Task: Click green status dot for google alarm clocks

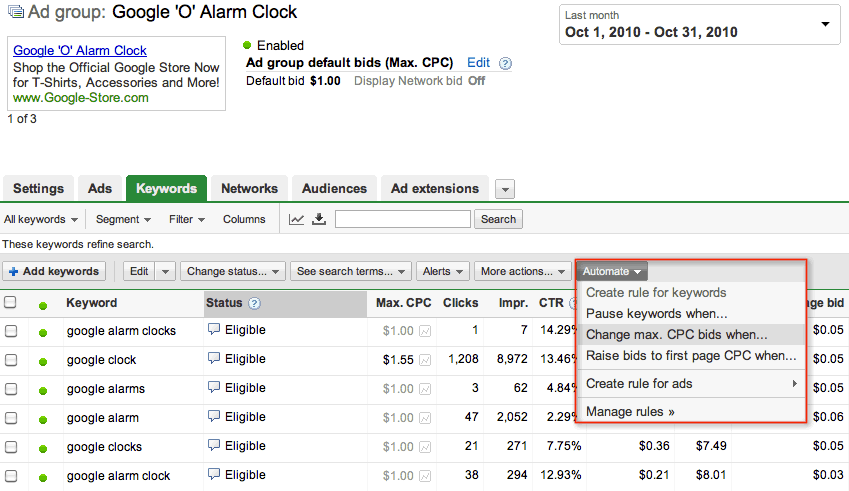Action: 43,332
